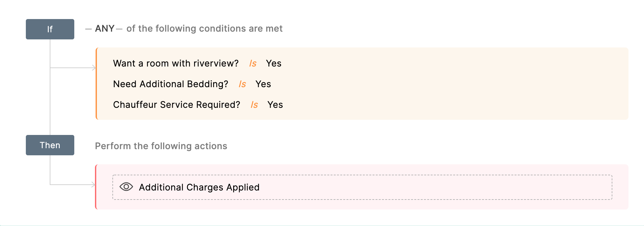Click the 'of the following conditions are met' text
Viewport: 644px width, 226px height.
204,29
